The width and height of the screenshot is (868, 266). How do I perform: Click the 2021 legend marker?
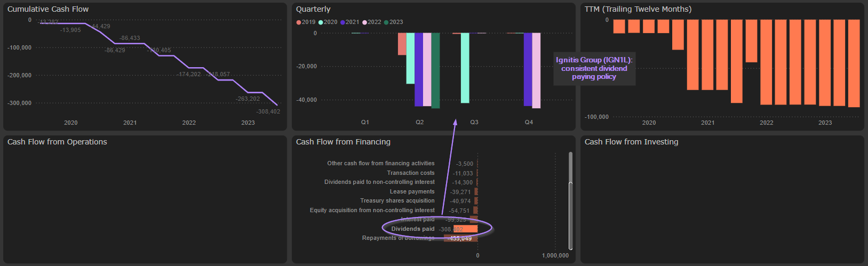tap(343, 22)
